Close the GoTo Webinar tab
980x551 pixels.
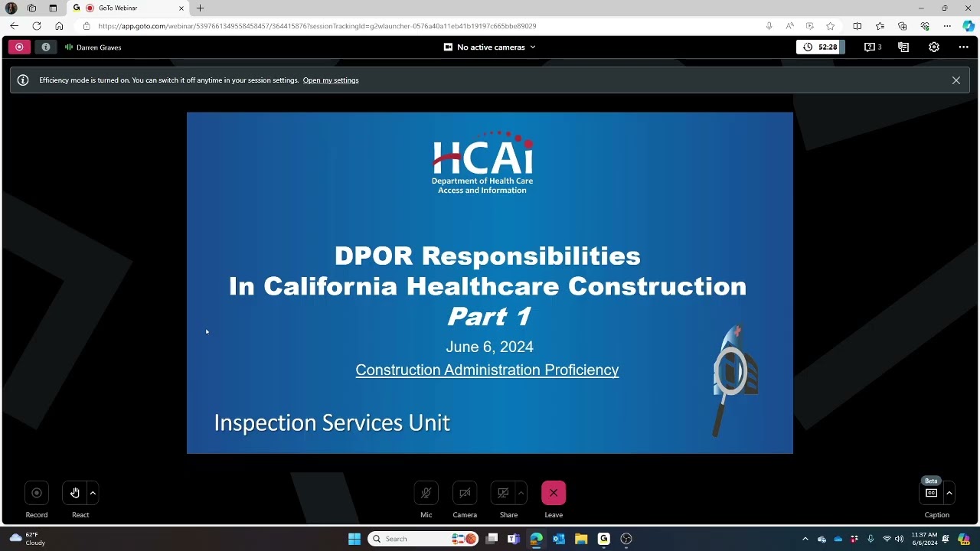point(181,8)
